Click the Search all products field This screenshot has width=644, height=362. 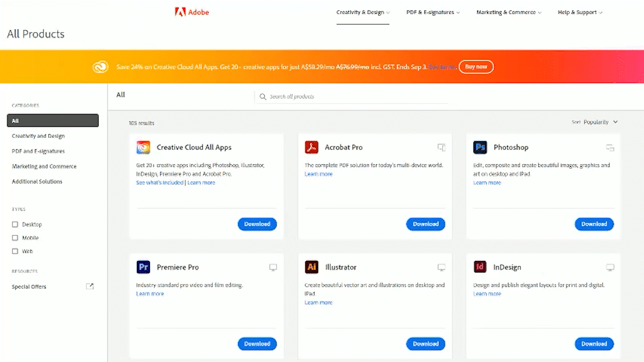[x=351, y=97]
